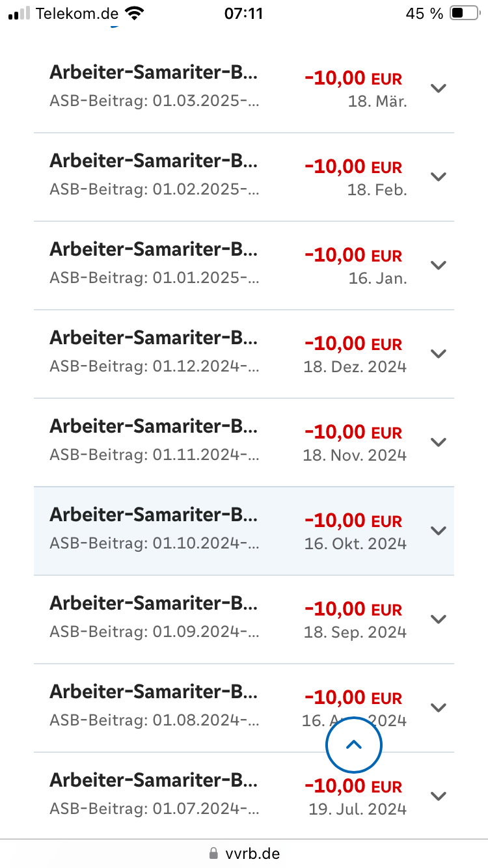Tap the 07:11 status bar clock
The width and height of the screenshot is (488, 868).
pyautogui.click(x=243, y=14)
